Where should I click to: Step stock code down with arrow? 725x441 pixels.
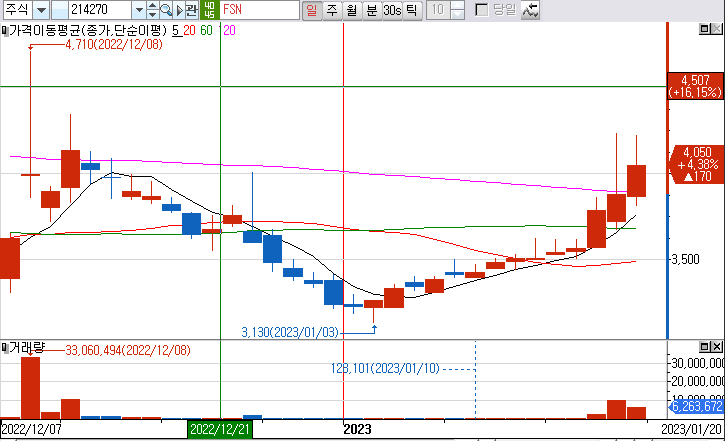[152, 14]
